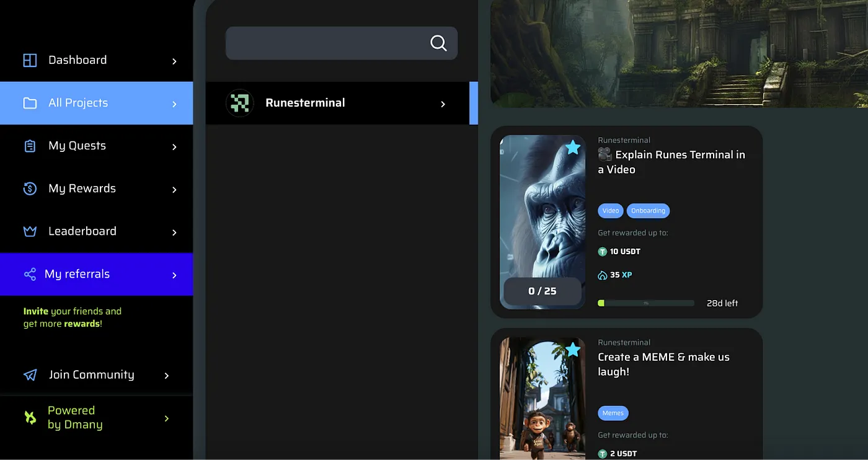Click the All Projects folder icon
Image resolution: width=868 pixels, height=460 pixels.
30,103
